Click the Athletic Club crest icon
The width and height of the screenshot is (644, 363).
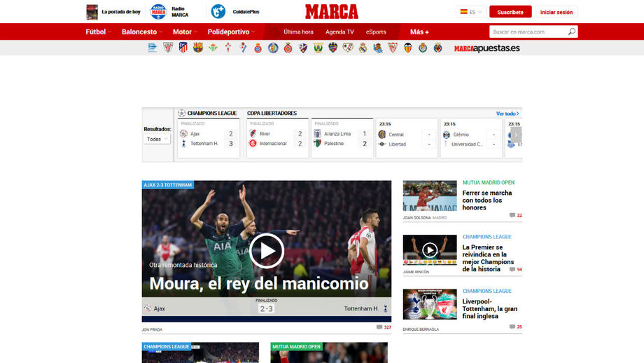[x=167, y=48]
